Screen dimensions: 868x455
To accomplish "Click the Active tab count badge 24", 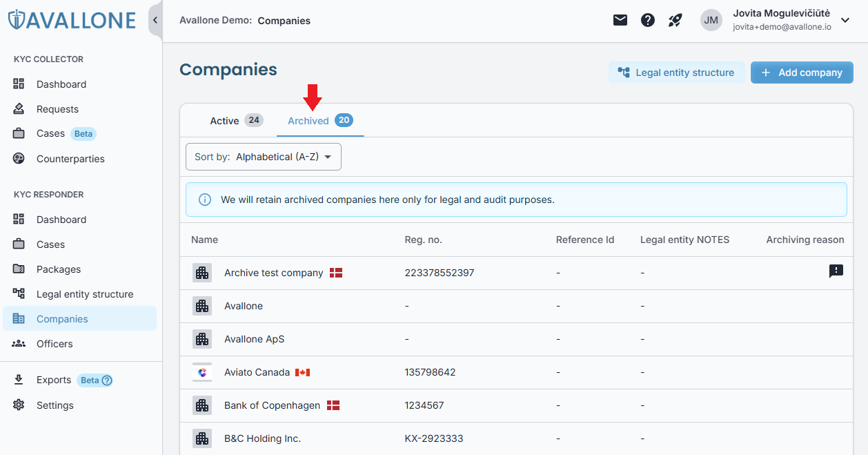I will pos(254,120).
